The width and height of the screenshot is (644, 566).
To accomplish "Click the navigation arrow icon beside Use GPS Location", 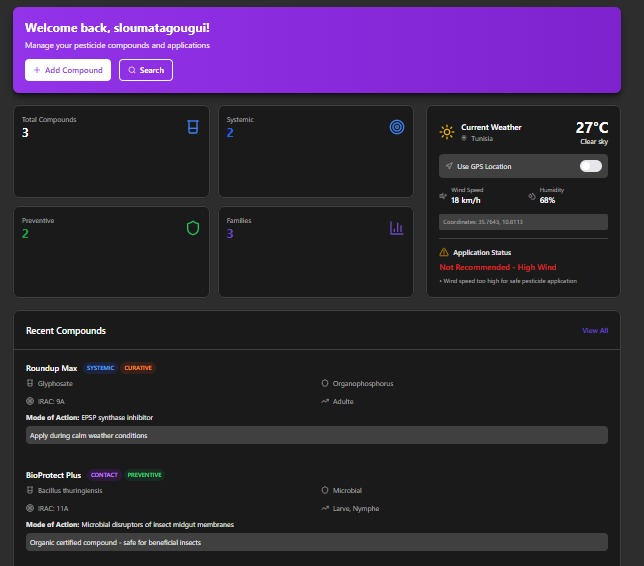I will coord(449,166).
